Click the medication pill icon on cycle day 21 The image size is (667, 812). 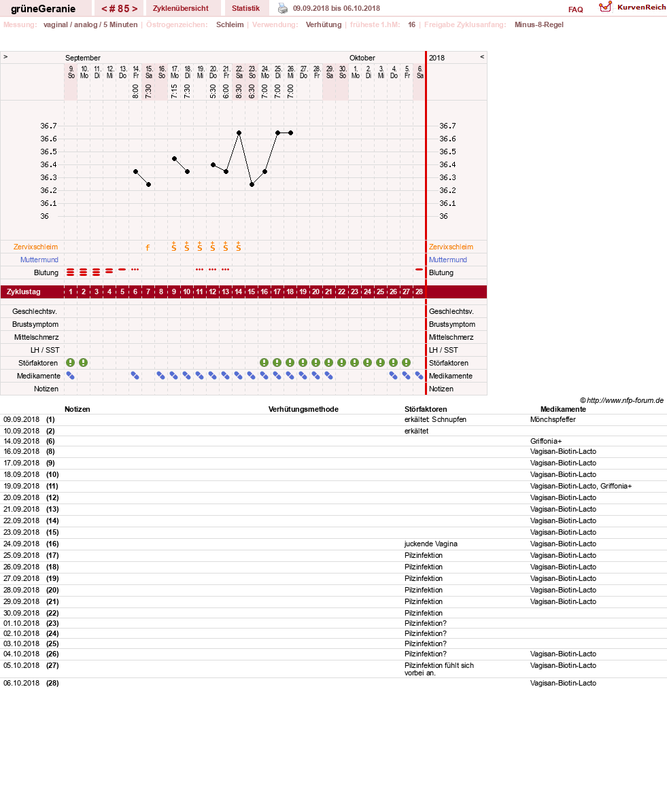[x=328, y=376]
